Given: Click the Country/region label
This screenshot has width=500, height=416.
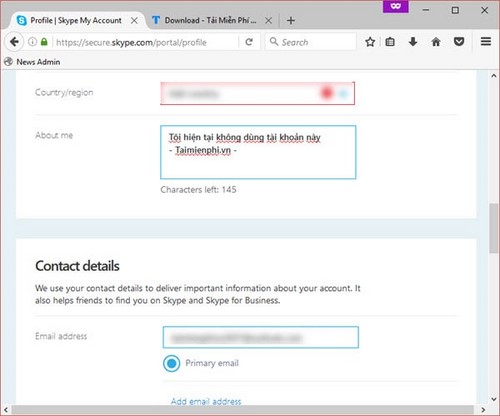Looking at the screenshot, I should pos(64,93).
